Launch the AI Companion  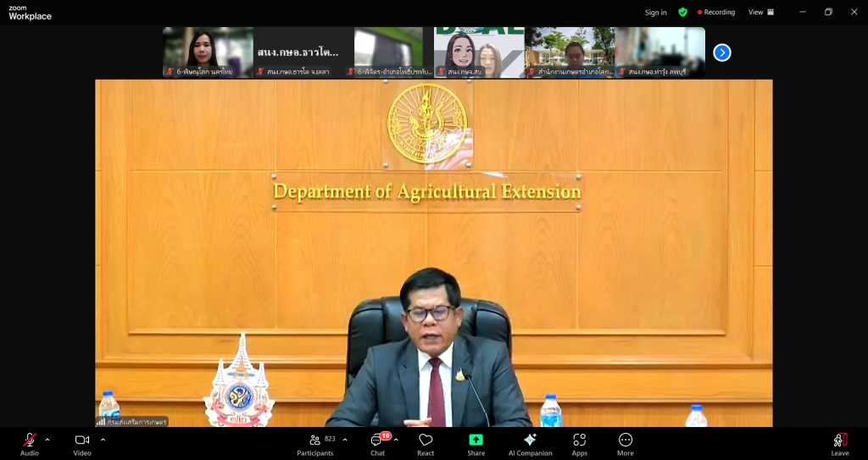(530, 442)
